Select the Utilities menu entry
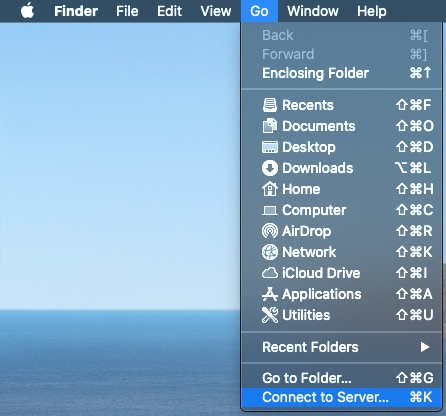This screenshot has width=446, height=416. [342, 315]
